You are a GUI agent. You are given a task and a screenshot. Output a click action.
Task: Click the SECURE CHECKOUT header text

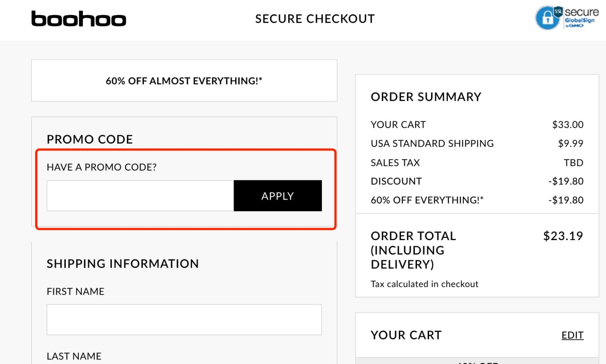pos(315,19)
